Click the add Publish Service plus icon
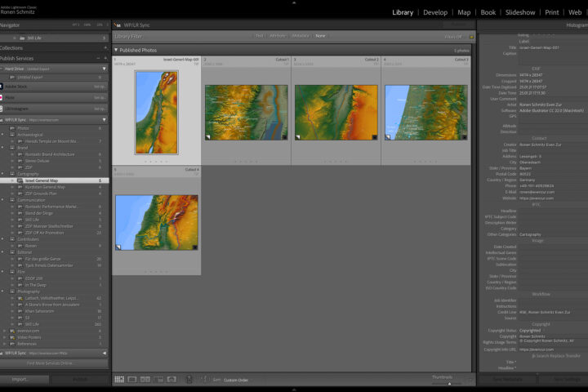 point(105,58)
